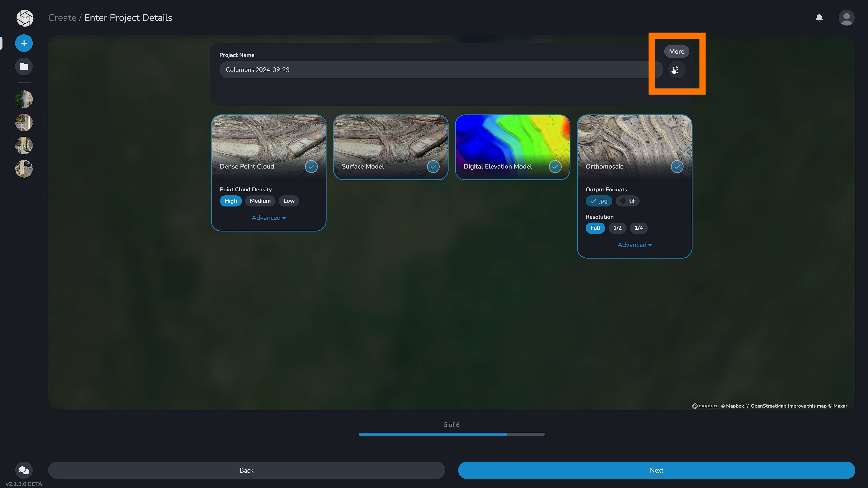Click the three-dot options icon below More
This screenshot has width=868, height=488.
677,70
